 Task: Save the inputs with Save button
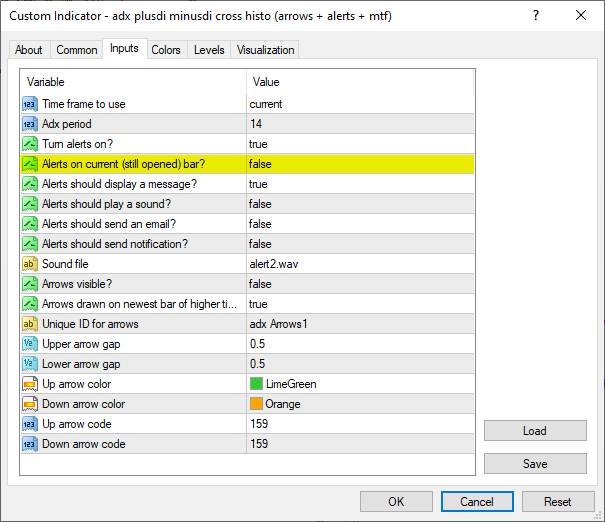(x=535, y=463)
